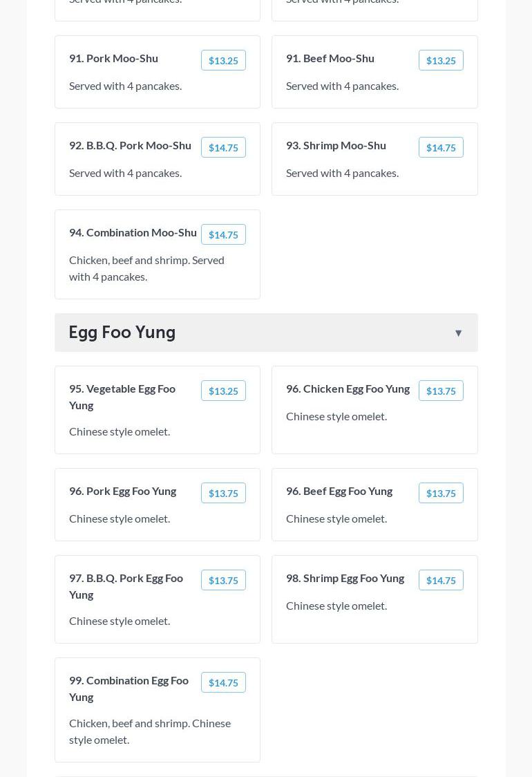Screen dimensions: 532x777
Task: Click Chicken Egg Foo Yung $13.75 price
Action: point(441,391)
